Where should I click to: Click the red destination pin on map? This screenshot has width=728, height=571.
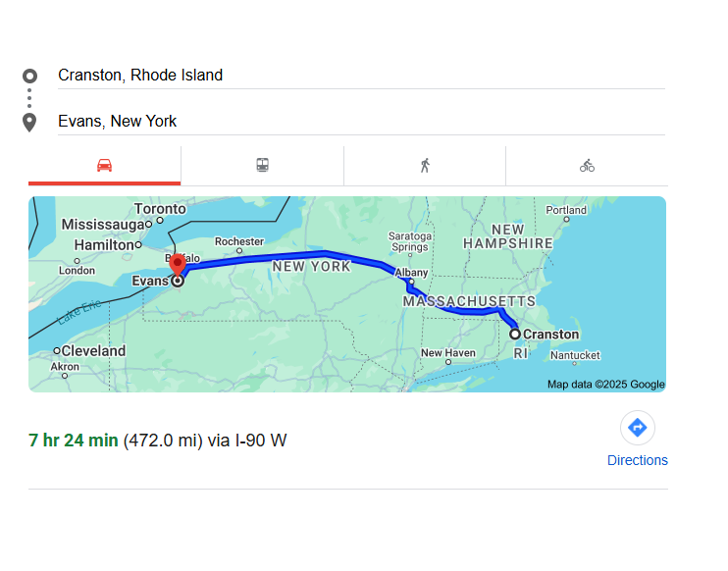coord(178,264)
